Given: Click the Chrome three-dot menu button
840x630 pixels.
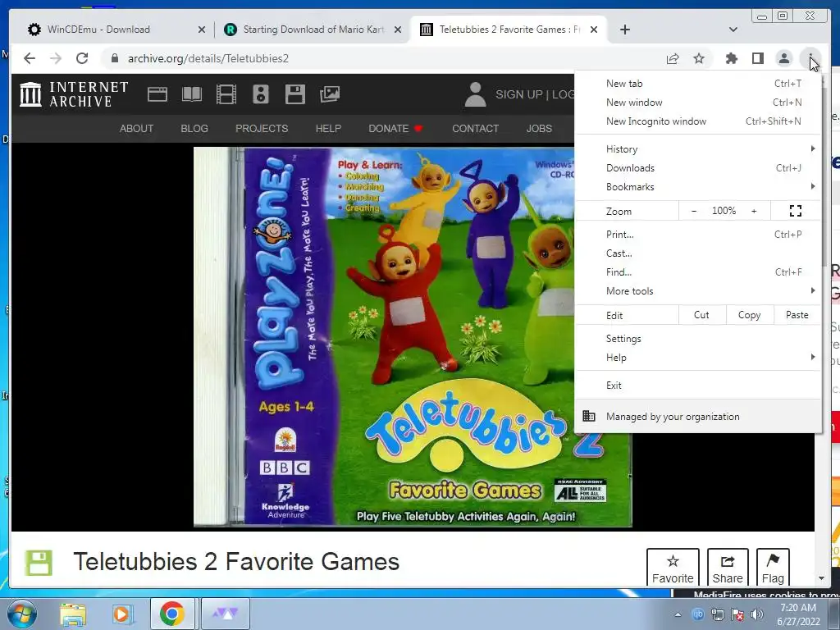Looking at the screenshot, I should pos(810,58).
